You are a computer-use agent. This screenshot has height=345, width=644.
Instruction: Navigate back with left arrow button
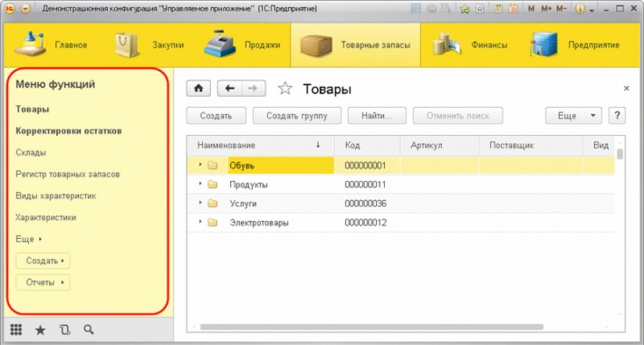tap(229, 89)
